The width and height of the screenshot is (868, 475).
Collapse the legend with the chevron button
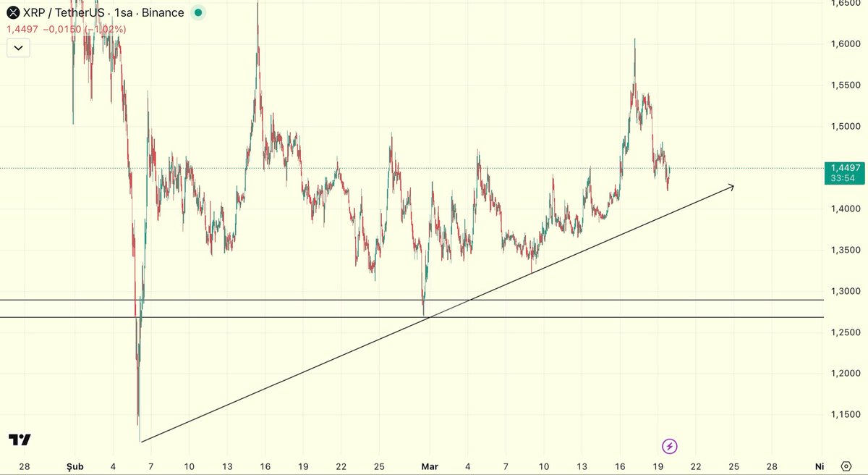18,49
